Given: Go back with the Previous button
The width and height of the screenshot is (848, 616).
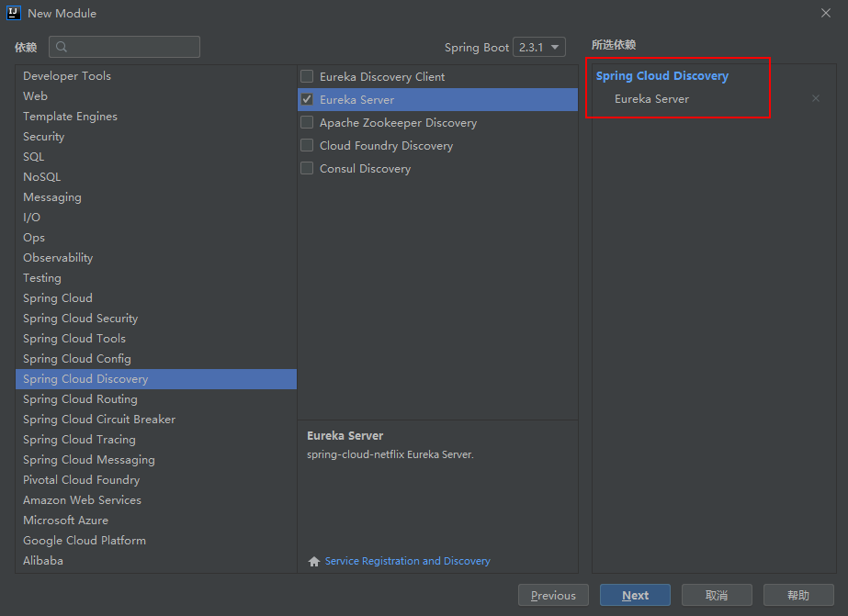Looking at the screenshot, I should tap(553, 595).
